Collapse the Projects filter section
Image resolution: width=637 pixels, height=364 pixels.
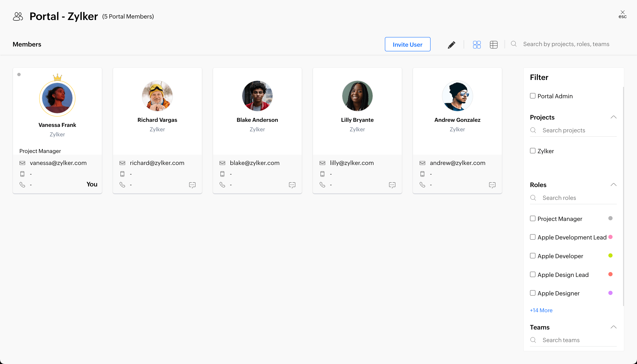[613, 117]
